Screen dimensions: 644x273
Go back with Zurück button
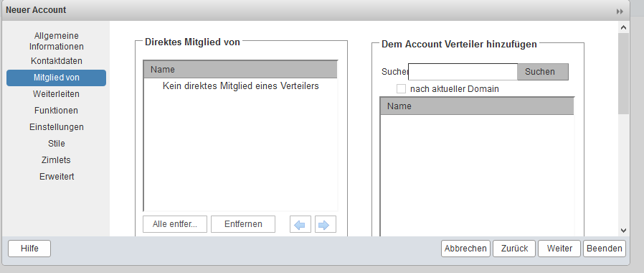(514, 249)
